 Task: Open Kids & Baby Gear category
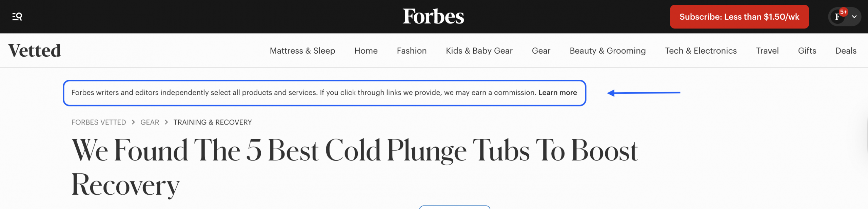479,51
